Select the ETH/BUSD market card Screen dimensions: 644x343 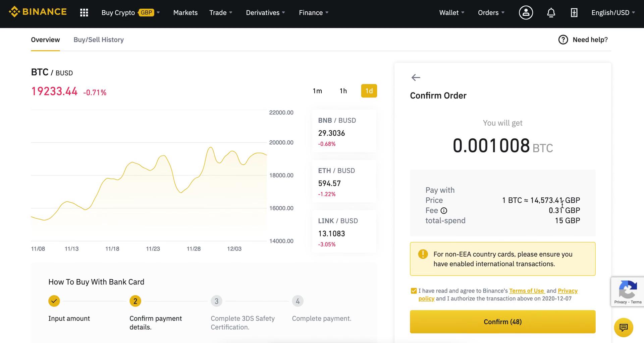click(x=344, y=181)
